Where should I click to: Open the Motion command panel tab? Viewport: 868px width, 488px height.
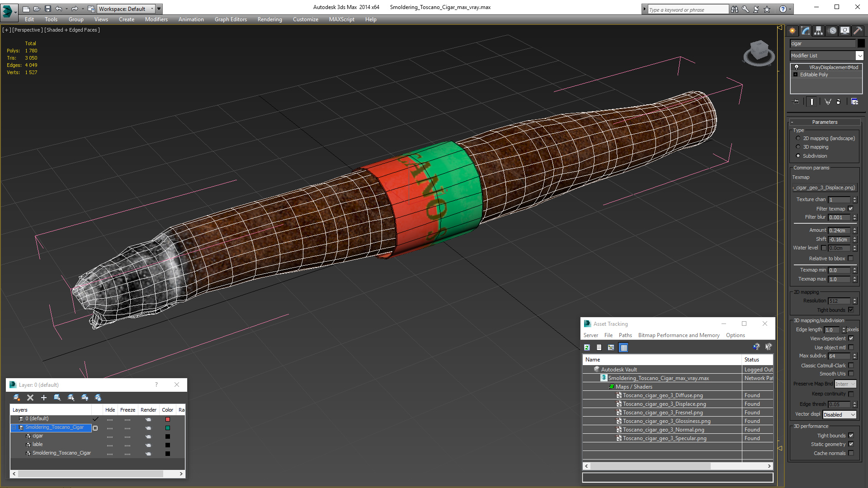point(832,31)
